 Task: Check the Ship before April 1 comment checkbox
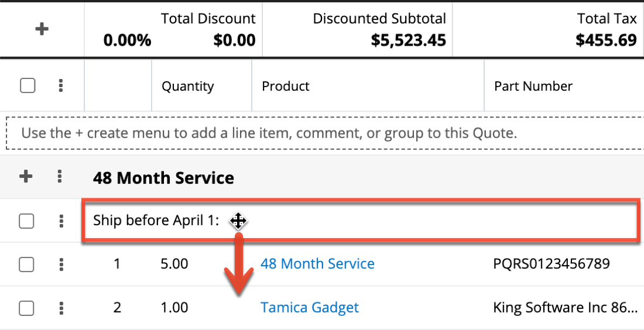(x=27, y=221)
